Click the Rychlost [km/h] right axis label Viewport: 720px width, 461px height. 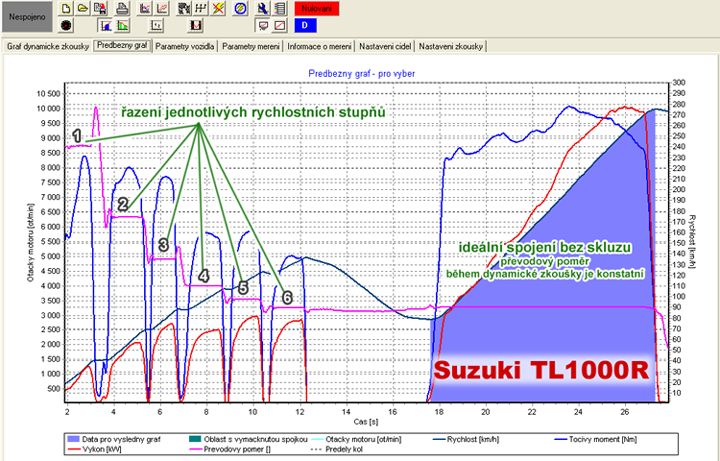(x=692, y=242)
